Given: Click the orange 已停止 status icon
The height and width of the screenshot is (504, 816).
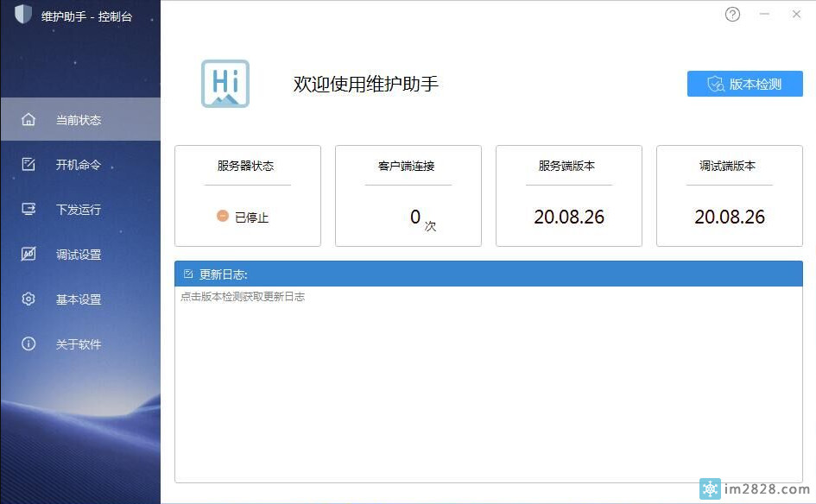Looking at the screenshot, I should (223, 217).
